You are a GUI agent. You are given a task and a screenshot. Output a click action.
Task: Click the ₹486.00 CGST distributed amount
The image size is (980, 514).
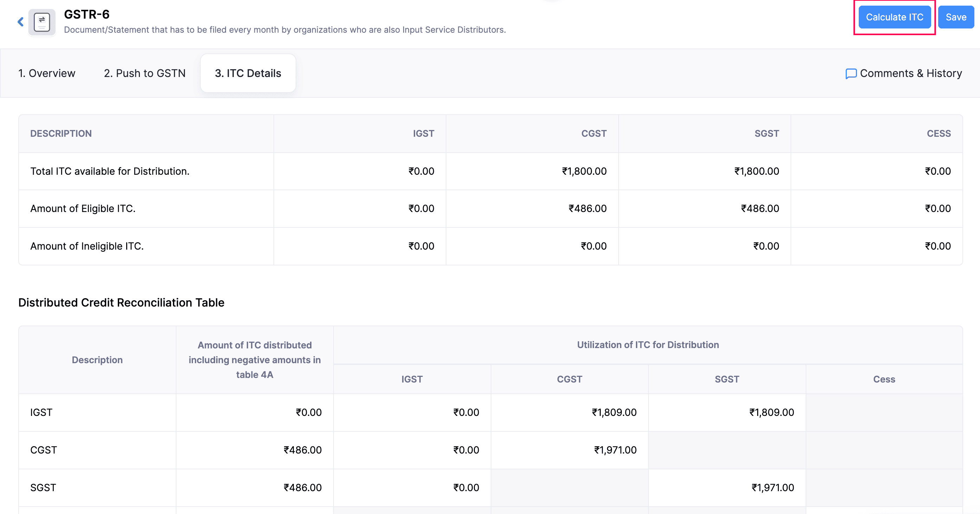pyautogui.click(x=302, y=450)
